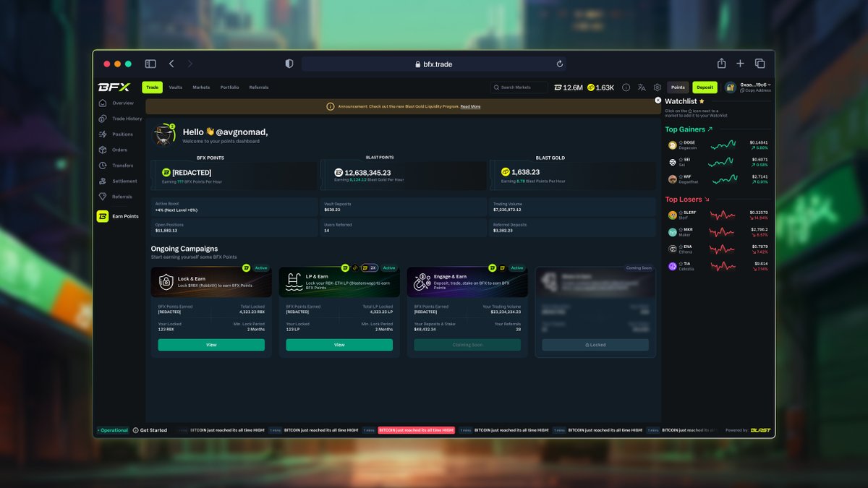Click the Safari share icon

click(721, 64)
